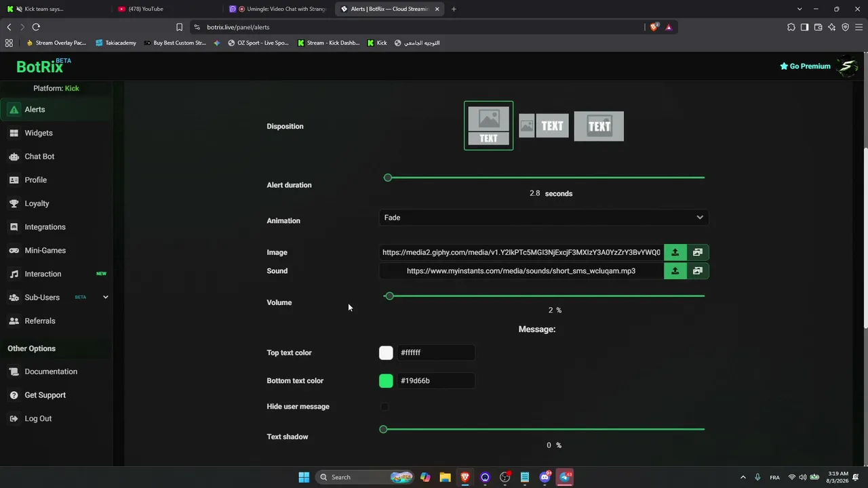This screenshot has width=868, height=488.
Task: Click the Log Out icon
Action: tap(14, 418)
